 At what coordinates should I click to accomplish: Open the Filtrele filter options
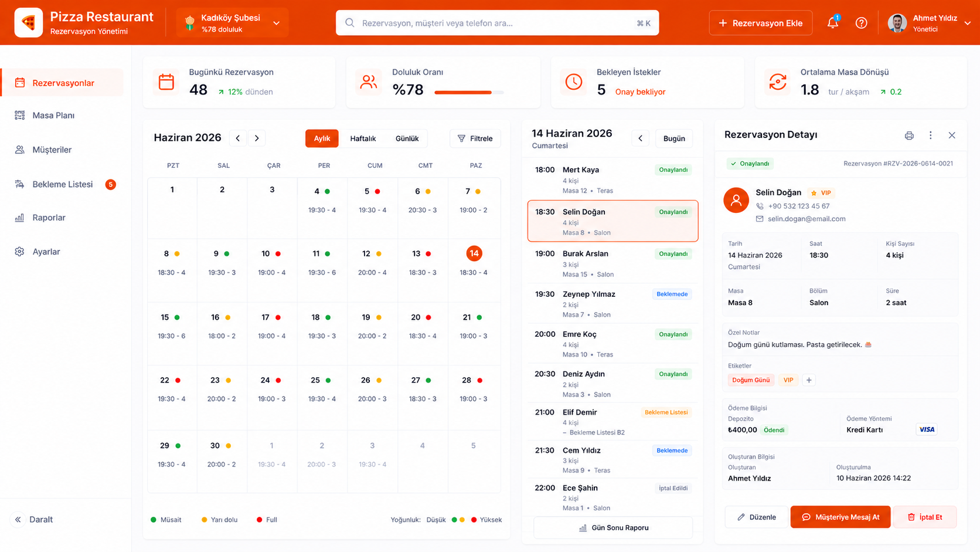(475, 138)
